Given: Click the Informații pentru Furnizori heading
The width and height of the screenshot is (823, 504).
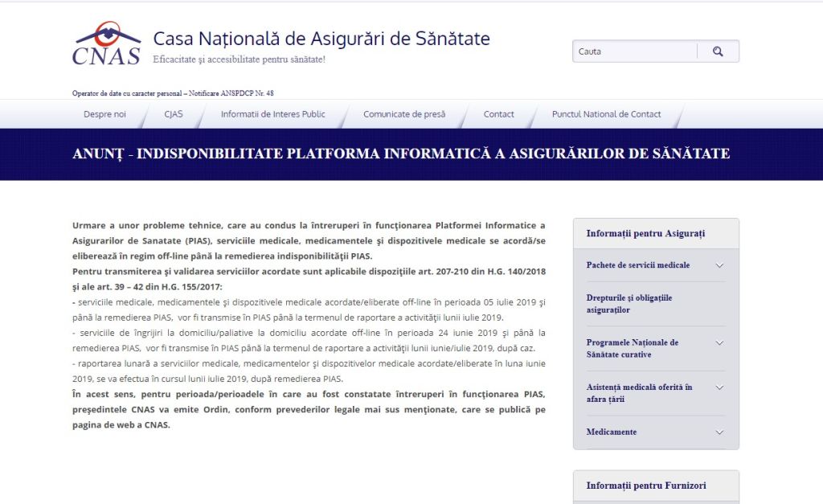Looking at the screenshot, I should tap(646, 485).
